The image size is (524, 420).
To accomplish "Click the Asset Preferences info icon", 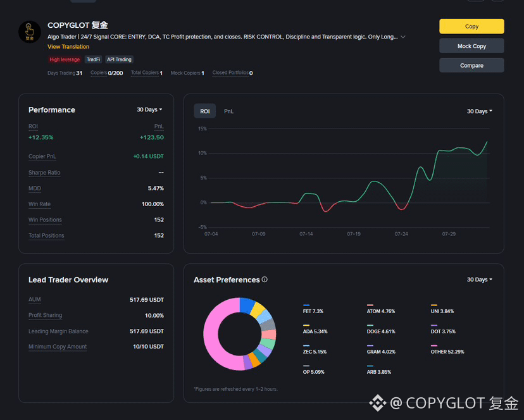I will pyautogui.click(x=265, y=280).
